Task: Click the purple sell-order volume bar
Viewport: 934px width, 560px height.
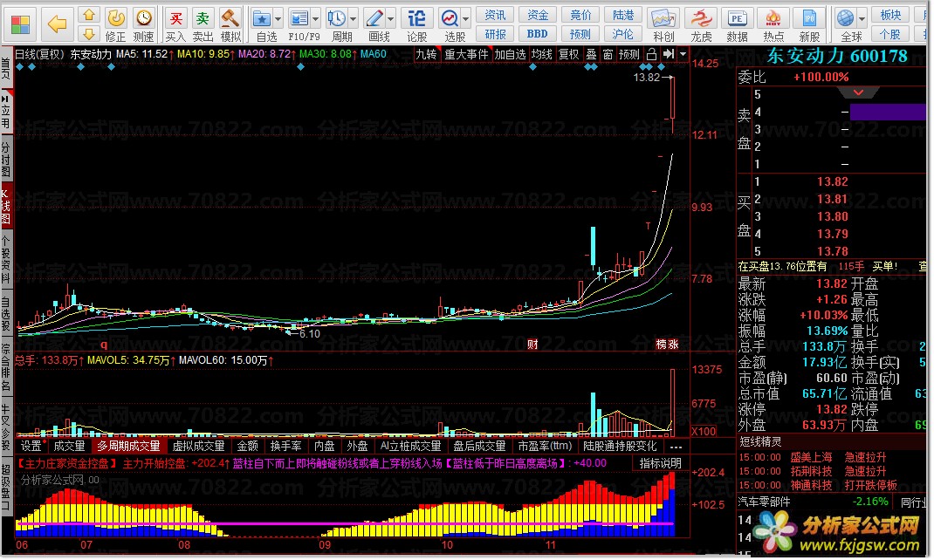Action: (x=888, y=112)
